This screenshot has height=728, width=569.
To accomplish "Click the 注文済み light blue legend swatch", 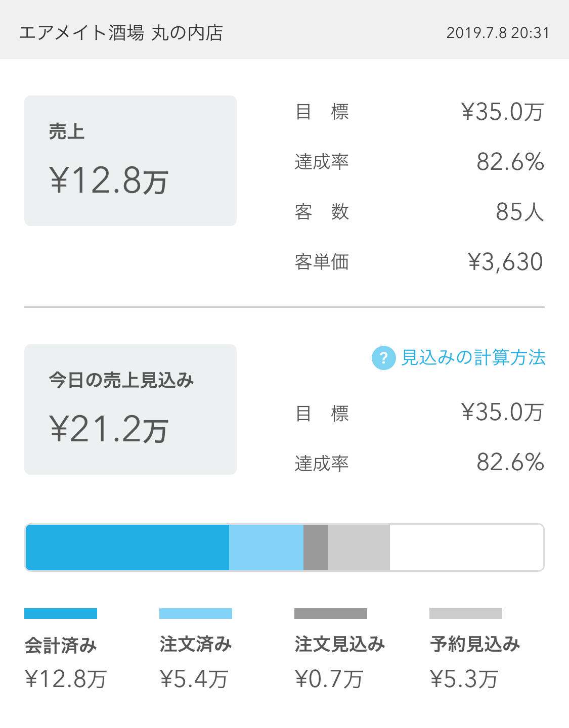I will coord(196,613).
